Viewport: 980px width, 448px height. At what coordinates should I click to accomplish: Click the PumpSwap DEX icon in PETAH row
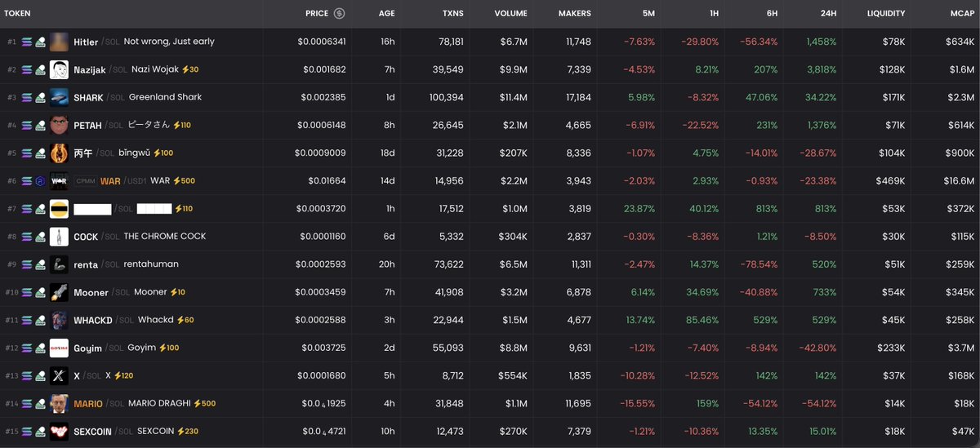click(x=40, y=126)
